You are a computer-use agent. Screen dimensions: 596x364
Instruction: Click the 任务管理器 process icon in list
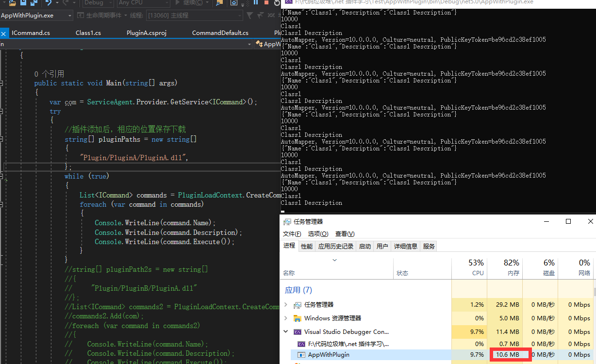297,305
